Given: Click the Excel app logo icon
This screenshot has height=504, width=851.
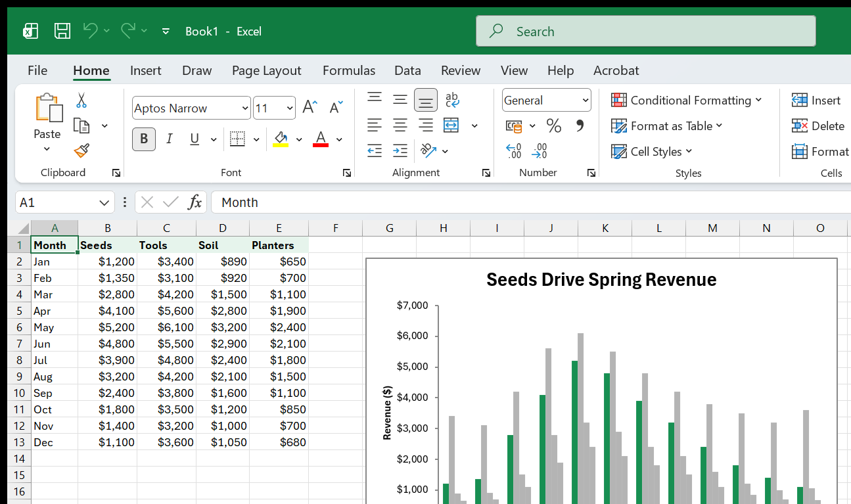Looking at the screenshot, I should tap(30, 31).
